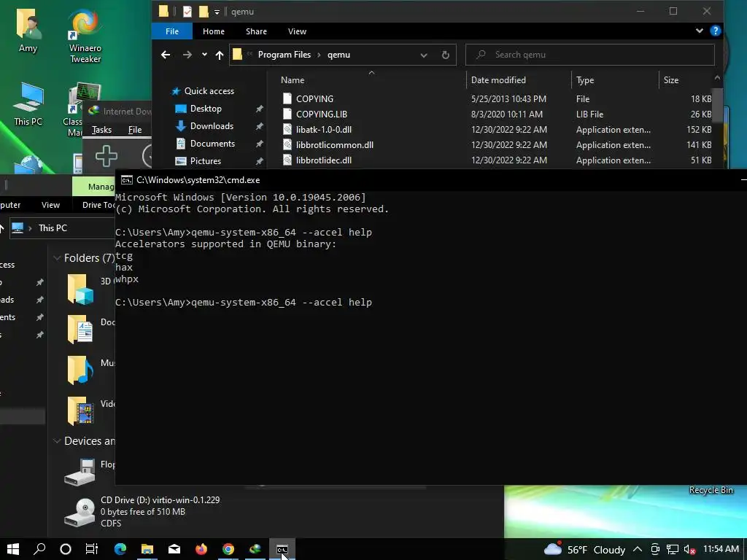Viewport: 747px width, 560px height.
Task: Open Explorer help question mark icon
Action: tap(715, 31)
